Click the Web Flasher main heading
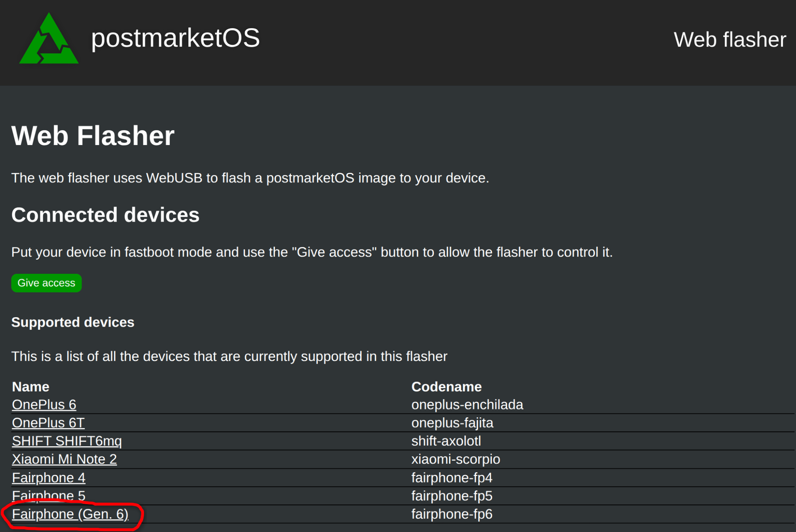This screenshot has height=532, width=796. coord(93,136)
